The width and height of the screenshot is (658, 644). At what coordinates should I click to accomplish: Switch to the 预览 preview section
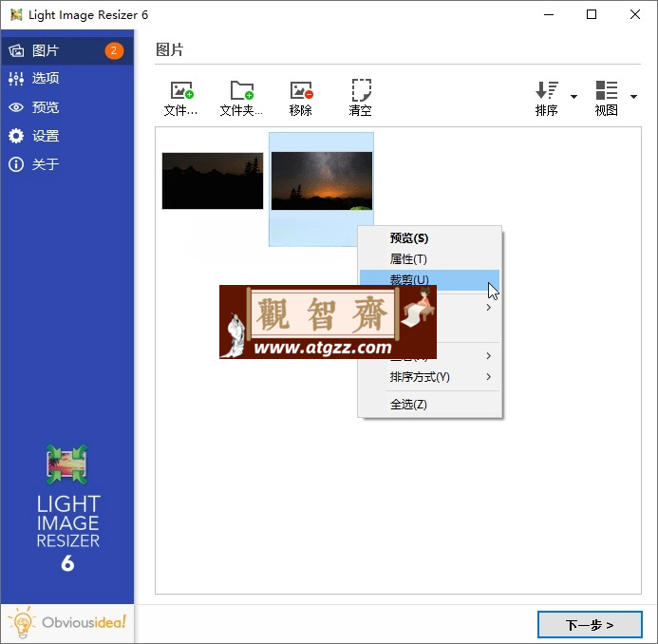67,107
